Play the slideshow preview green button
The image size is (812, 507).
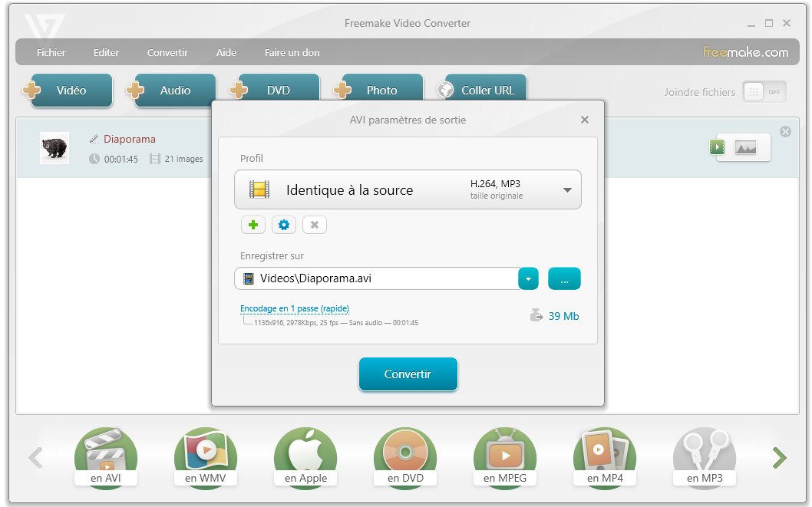coord(718,147)
